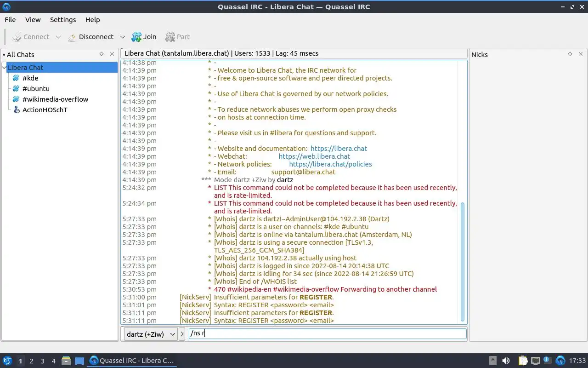Click the 470 forwarding error message
Image resolution: width=588 pixels, height=368 pixels.
pyautogui.click(x=325, y=289)
